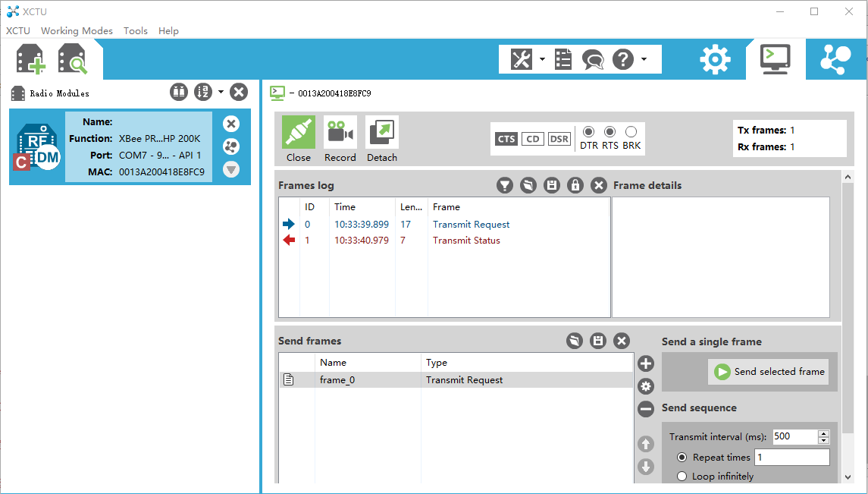The image size is (868, 494).
Task: Open the frames list icon in toolbar
Action: tap(563, 59)
